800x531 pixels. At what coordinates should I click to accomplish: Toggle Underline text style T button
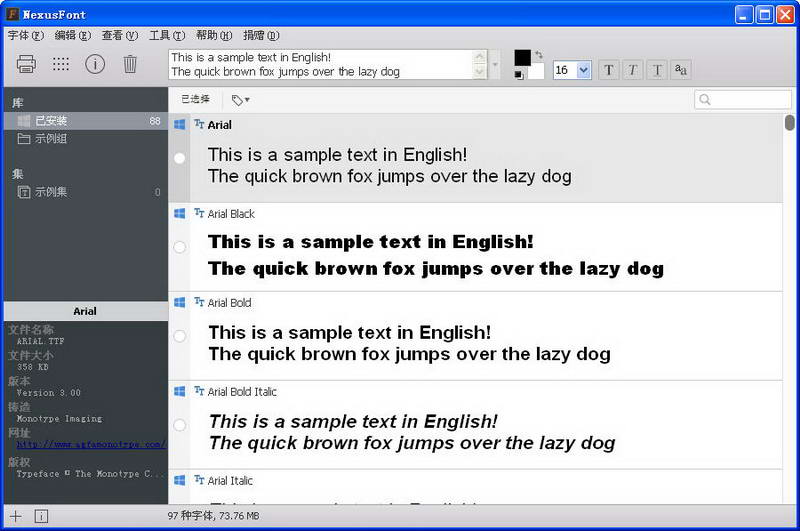pyautogui.click(x=657, y=70)
